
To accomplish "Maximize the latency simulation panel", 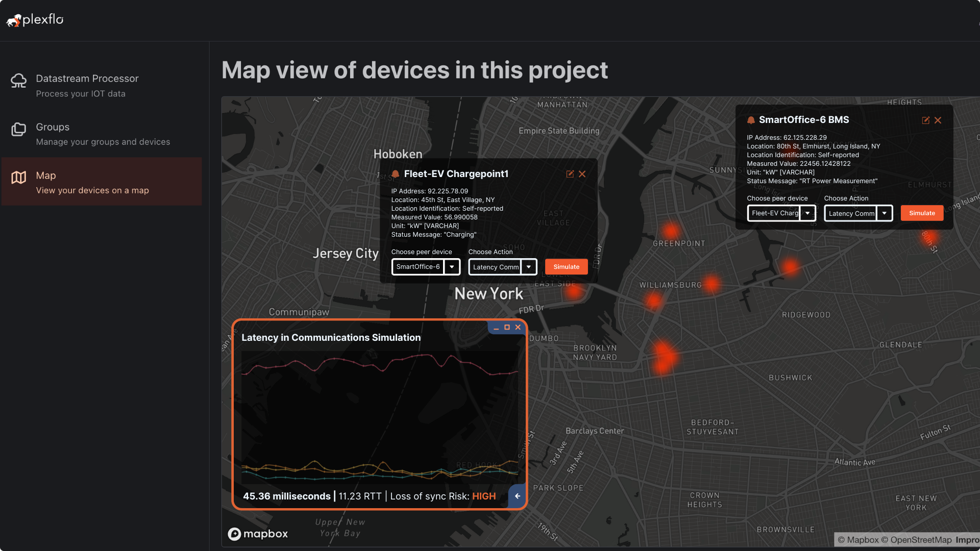I will tap(507, 328).
